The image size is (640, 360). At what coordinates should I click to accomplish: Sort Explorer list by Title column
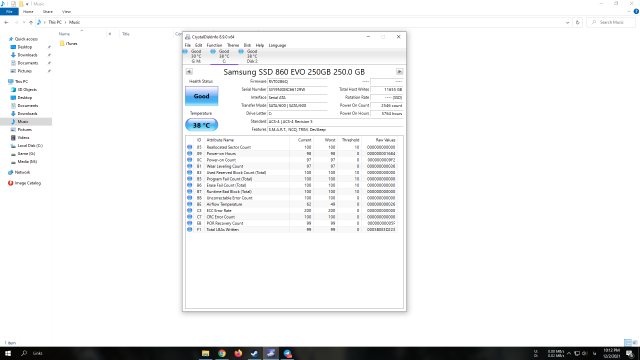(126, 34)
